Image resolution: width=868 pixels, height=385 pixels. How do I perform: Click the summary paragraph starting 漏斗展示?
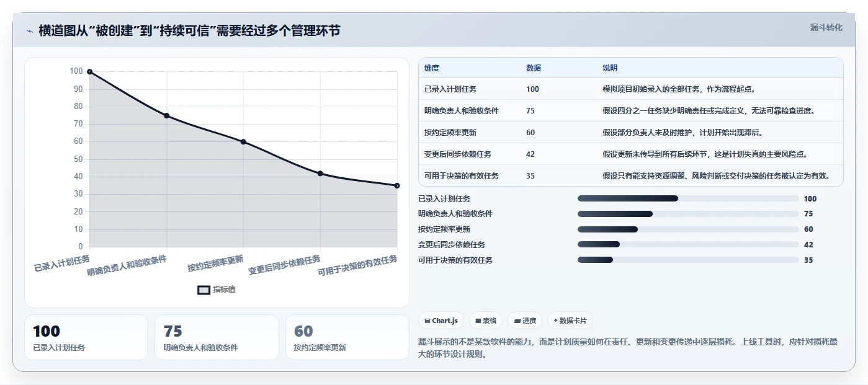628,348
